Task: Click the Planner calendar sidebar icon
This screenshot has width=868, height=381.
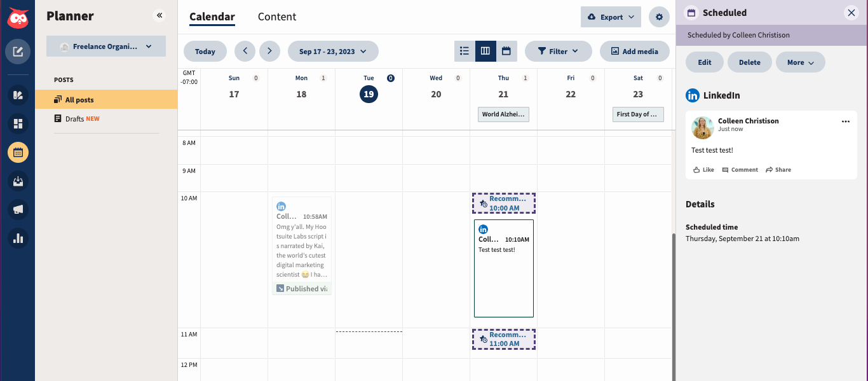Action: pos(18,153)
